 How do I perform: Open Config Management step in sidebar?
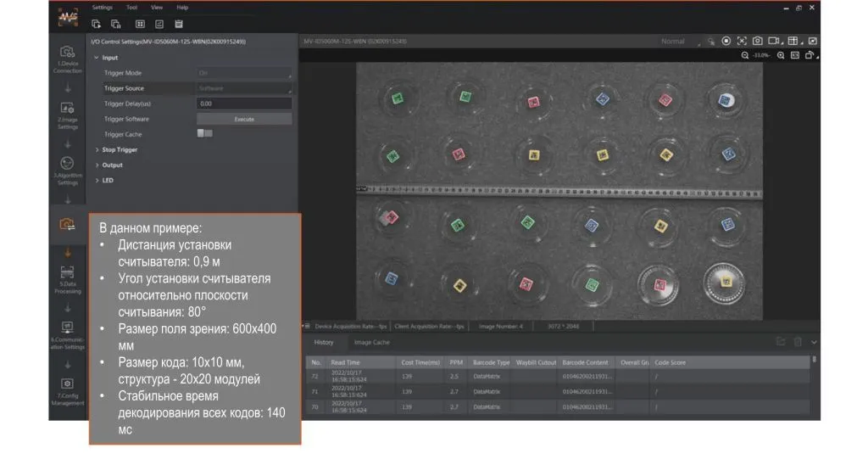[67, 389]
